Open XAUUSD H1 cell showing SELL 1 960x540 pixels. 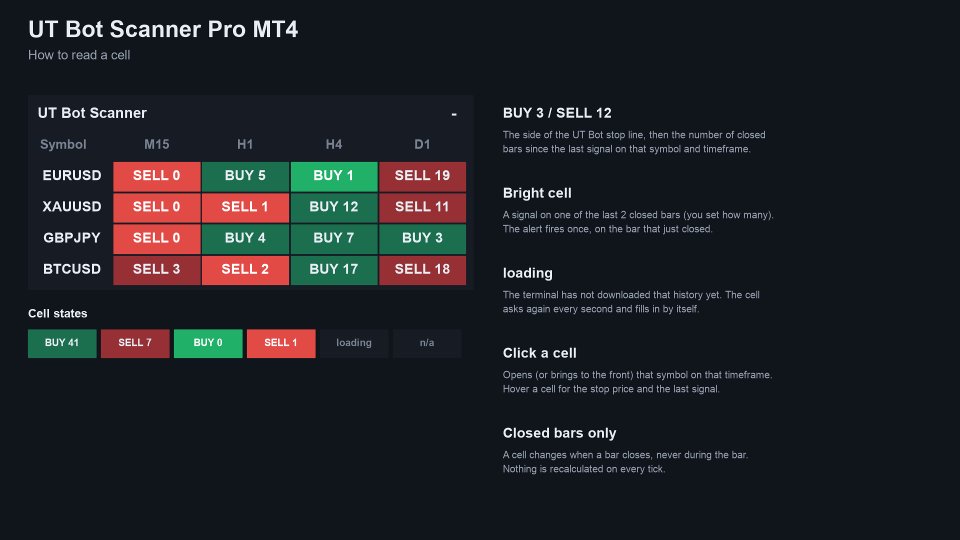tap(245, 207)
